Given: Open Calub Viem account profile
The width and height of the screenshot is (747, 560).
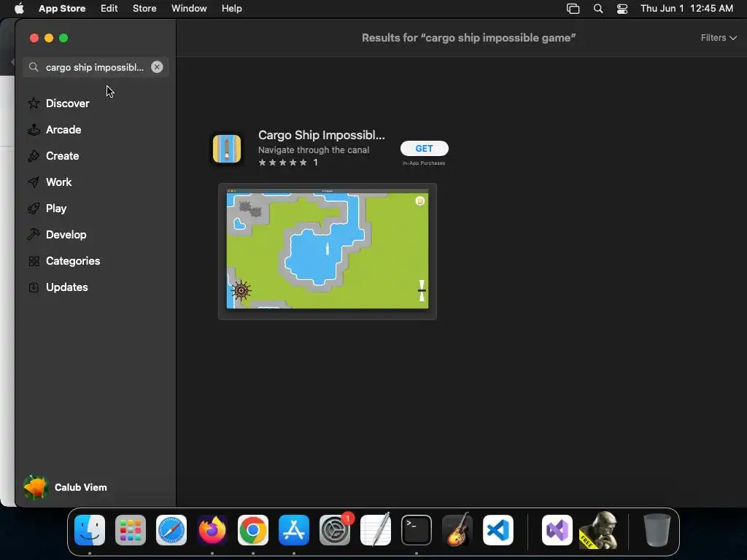Looking at the screenshot, I should tap(66, 487).
